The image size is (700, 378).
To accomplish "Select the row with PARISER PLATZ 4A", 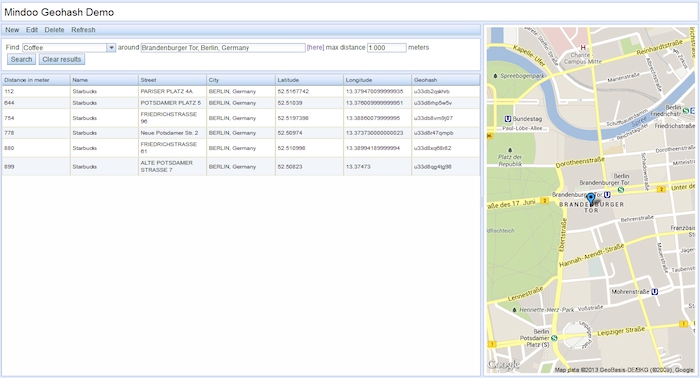I will click(241, 91).
